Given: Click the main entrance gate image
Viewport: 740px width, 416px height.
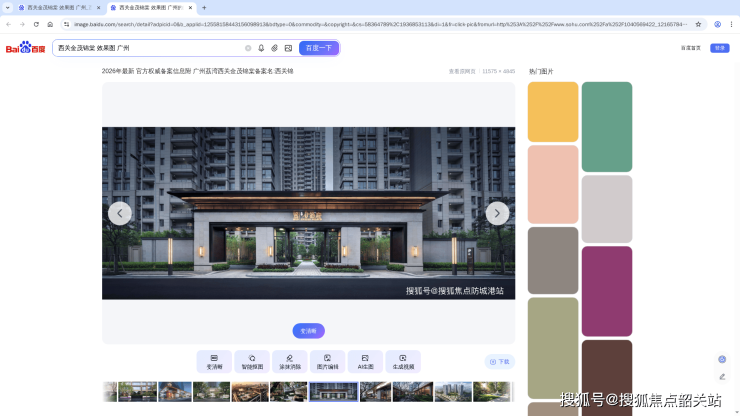Looking at the screenshot, I should tap(309, 213).
